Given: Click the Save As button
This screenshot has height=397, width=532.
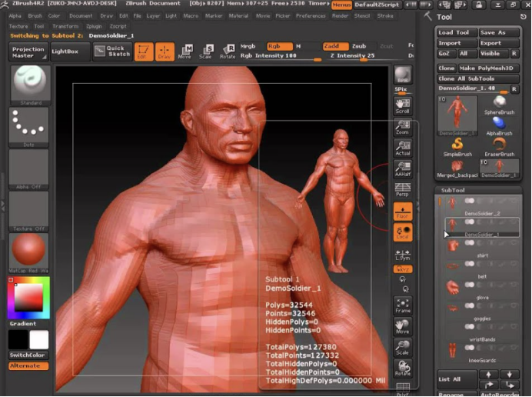Looking at the screenshot, I should [x=499, y=32].
